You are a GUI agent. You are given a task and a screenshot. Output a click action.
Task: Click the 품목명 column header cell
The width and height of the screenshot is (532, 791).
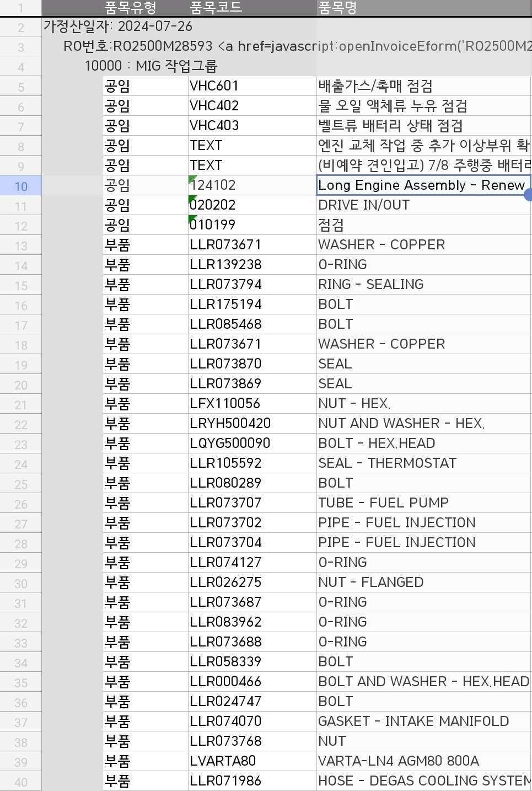337,8
